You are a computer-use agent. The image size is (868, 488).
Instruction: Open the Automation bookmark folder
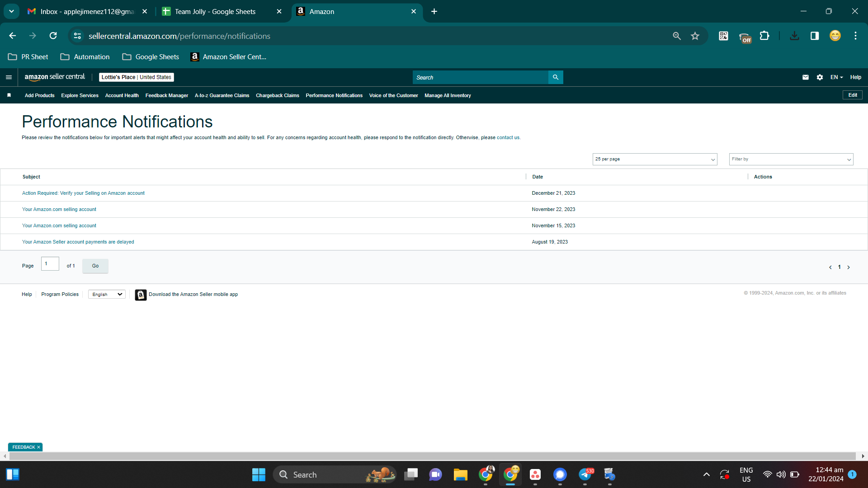coord(85,57)
